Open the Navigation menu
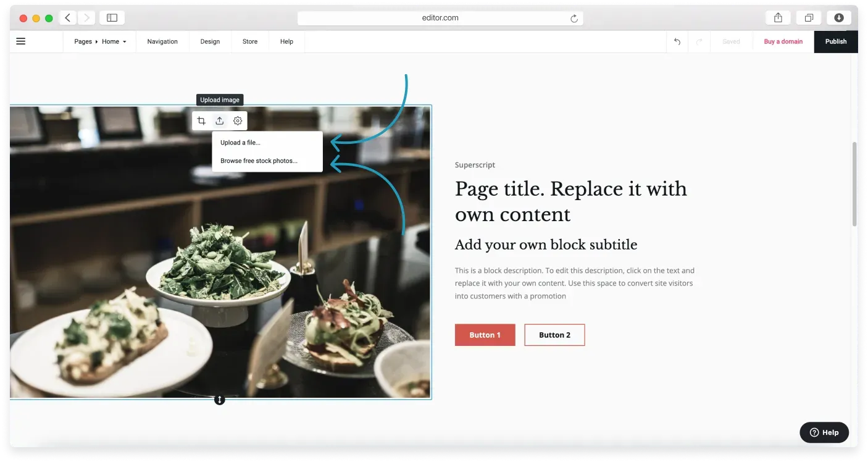This screenshot has width=868, height=462. click(x=162, y=41)
